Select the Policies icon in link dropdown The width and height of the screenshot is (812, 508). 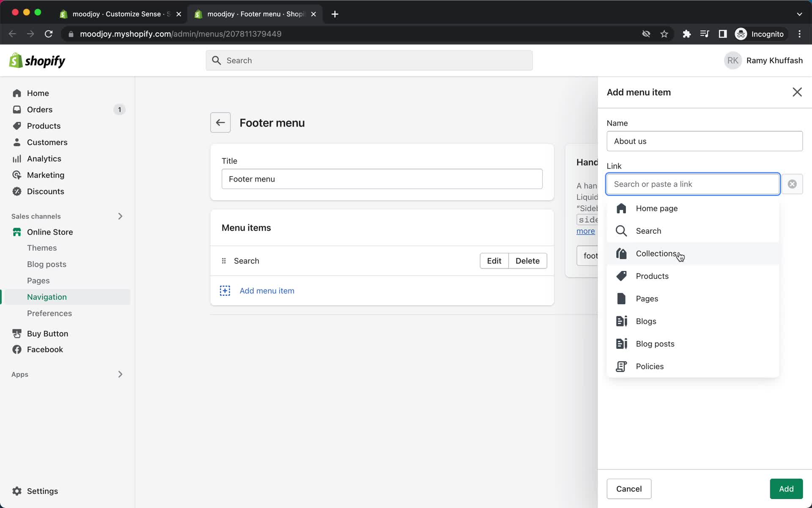tap(621, 366)
